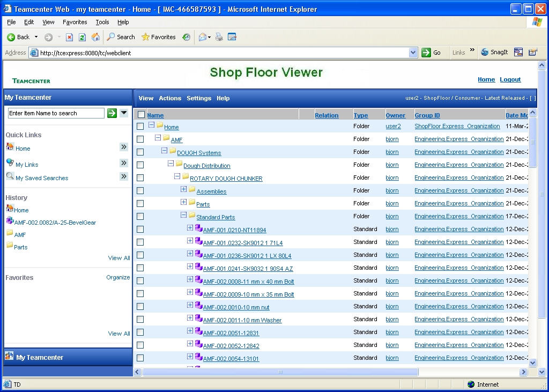
Task: Click the AMF-002.0082/A-25-BevelGear history icon
Action: [x=10, y=221]
